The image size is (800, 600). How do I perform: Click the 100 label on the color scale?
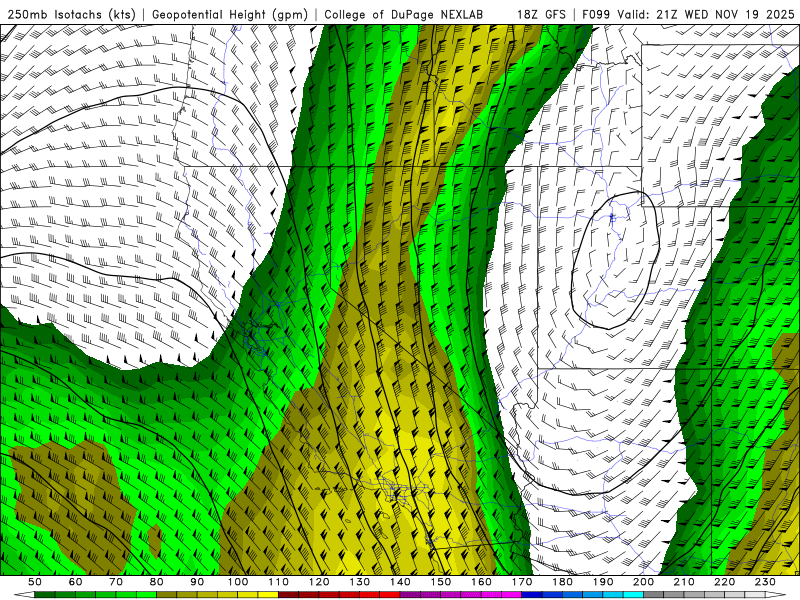point(238,582)
